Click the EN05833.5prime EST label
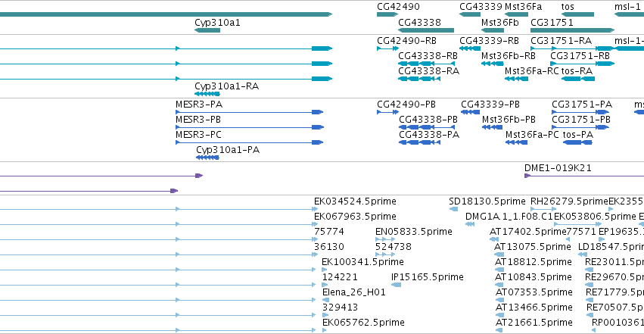Viewport: 644px width, 334px height. (x=414, y=232)
